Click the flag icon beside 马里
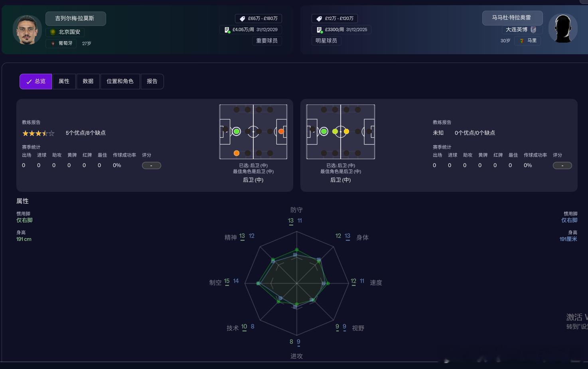 522,41
